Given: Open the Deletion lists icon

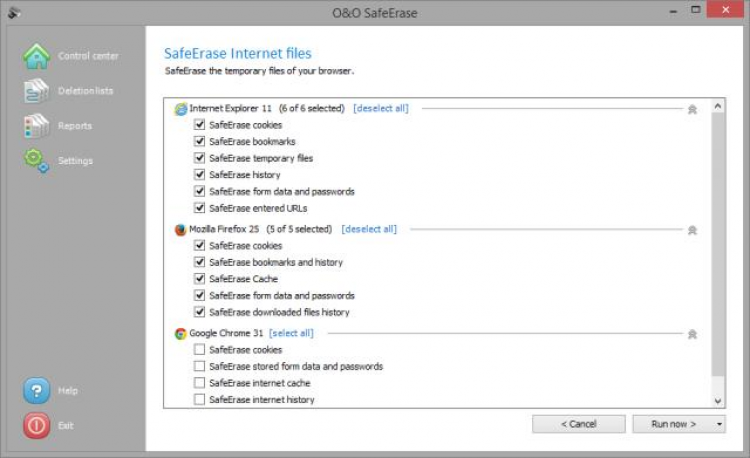Looking at the screenshot, I should tap(36, 91).
